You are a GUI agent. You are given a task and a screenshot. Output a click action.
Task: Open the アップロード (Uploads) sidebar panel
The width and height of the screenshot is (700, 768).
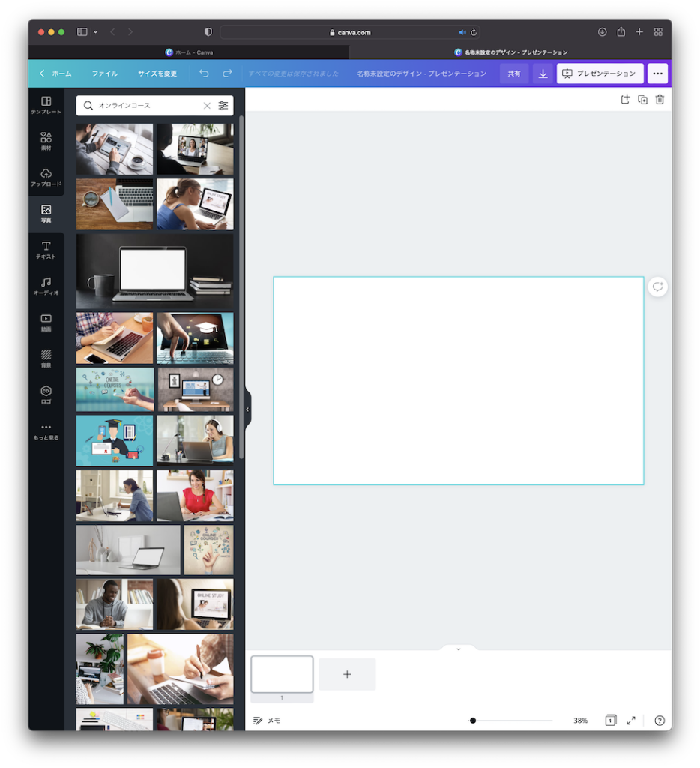[x=46, y=178]
